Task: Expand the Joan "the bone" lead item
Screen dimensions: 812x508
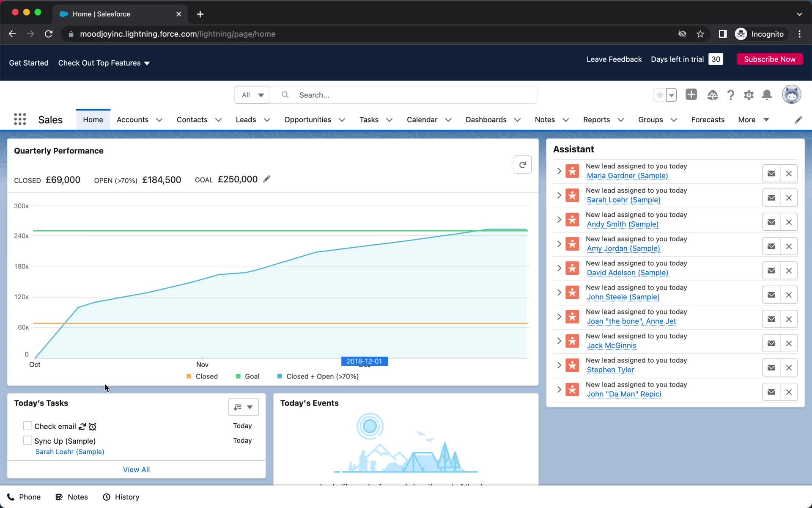Action: (559, 317)
